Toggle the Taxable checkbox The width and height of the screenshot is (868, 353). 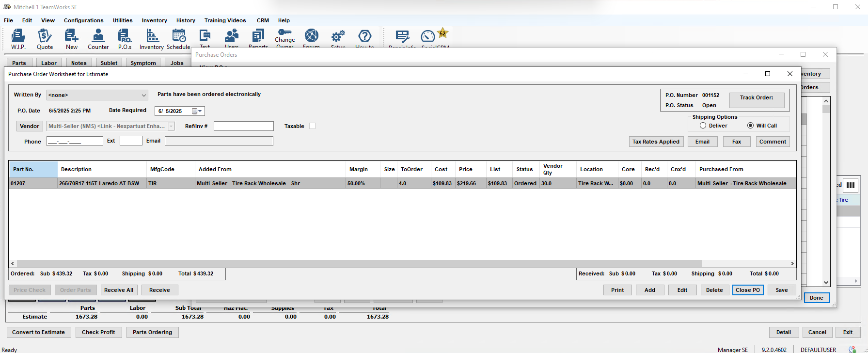click(312, 126)
